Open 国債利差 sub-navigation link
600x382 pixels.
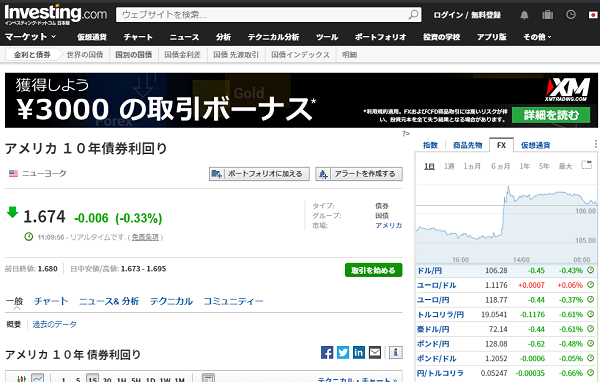click(183, 55)
